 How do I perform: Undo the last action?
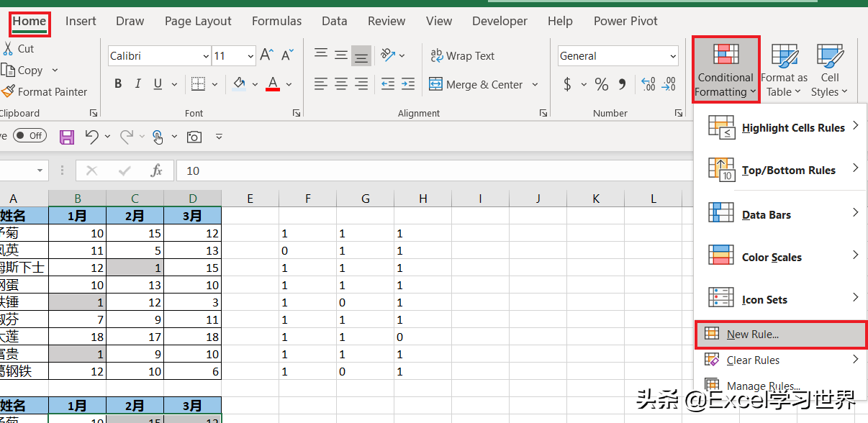click(91, 136)
